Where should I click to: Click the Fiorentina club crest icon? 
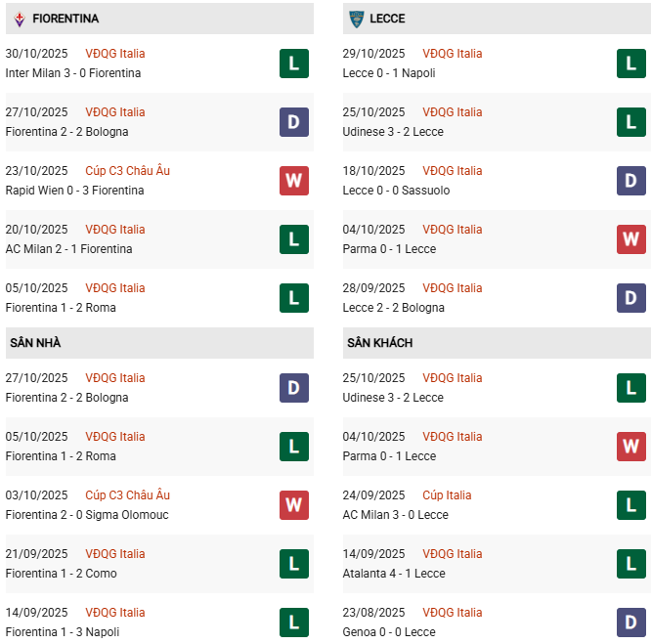click(19, 19)
